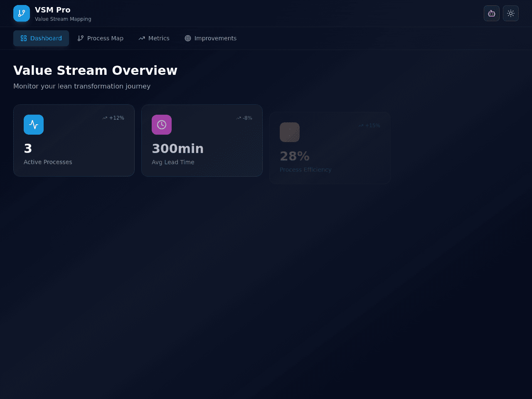532x399 pixels.
Task: Switch to the Dashboard tab
Action: pos(41,38)
